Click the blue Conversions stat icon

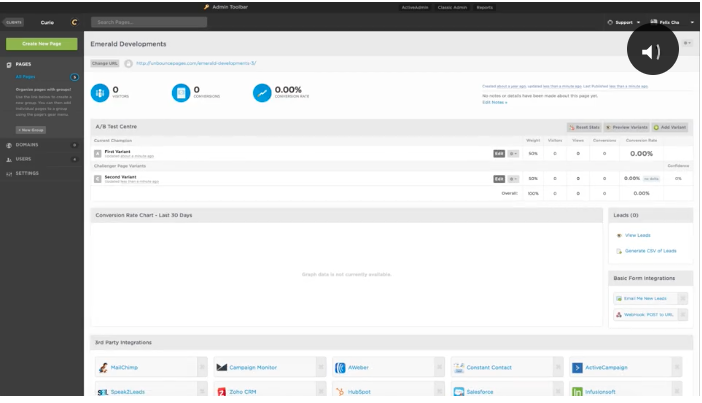coord(181,93)
